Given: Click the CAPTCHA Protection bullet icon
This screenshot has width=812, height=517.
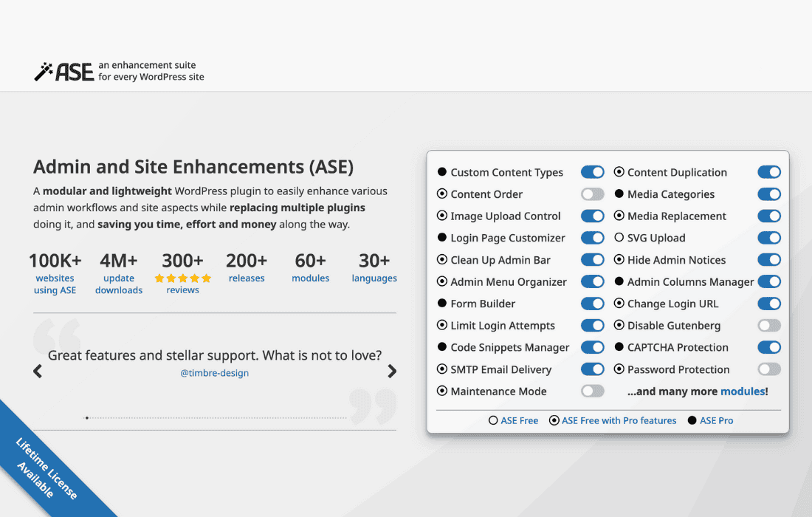Looking at the screenshot, I should 619,346.
